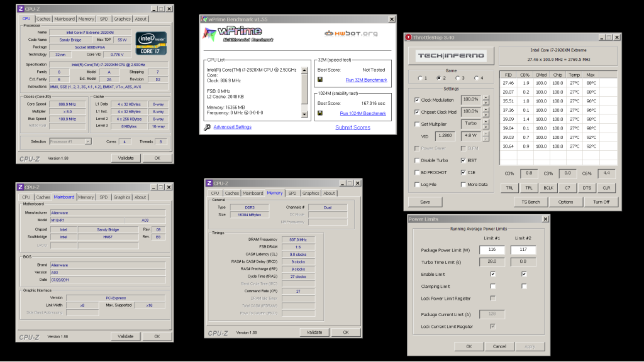Uncheck the EIST option
This screenshot has width=644, height=362.
click(x=464, y=160)
